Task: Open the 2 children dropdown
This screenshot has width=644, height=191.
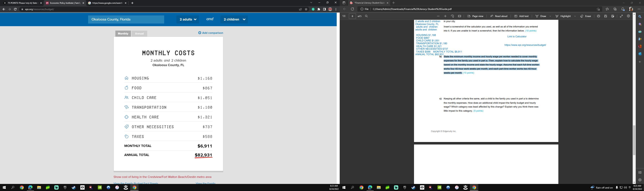Action: tap(234, 19)
